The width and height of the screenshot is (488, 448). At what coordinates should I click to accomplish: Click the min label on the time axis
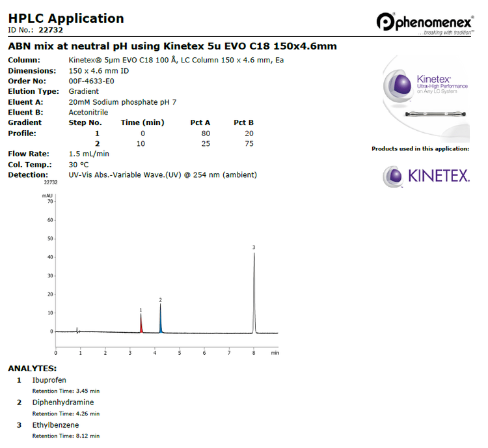(x=275, y=353)
